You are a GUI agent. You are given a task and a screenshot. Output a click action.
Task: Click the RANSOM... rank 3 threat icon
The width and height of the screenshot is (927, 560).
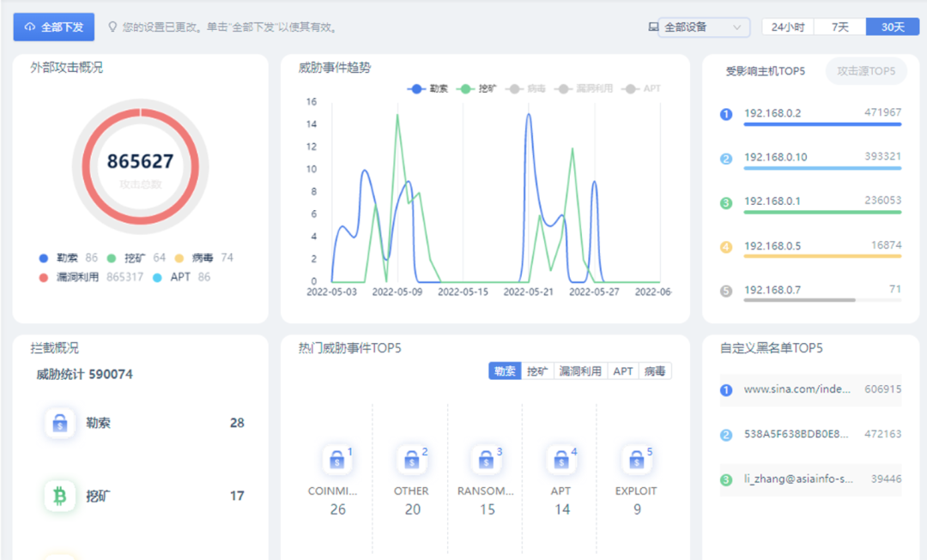pos(487,461)
